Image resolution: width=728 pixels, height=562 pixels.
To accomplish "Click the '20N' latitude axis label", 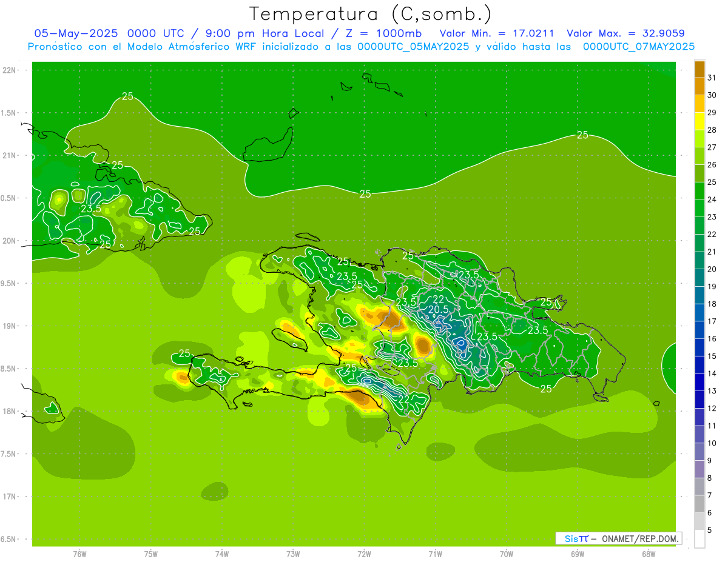I will [10, 241].
